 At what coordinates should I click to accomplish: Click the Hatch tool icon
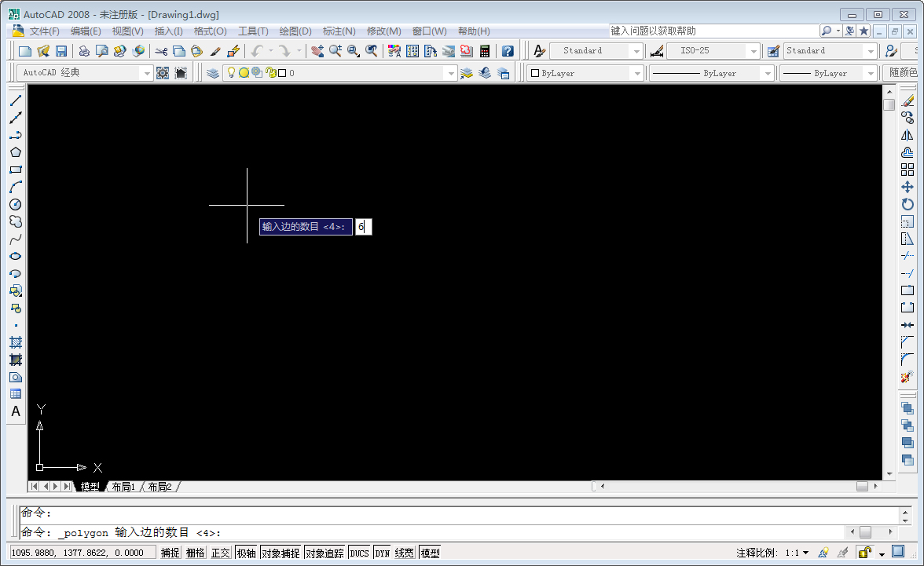(15, 342)
